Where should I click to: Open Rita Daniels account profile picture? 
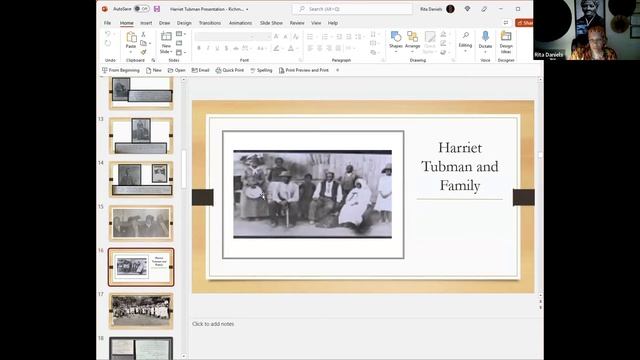[x=450, y=9]
